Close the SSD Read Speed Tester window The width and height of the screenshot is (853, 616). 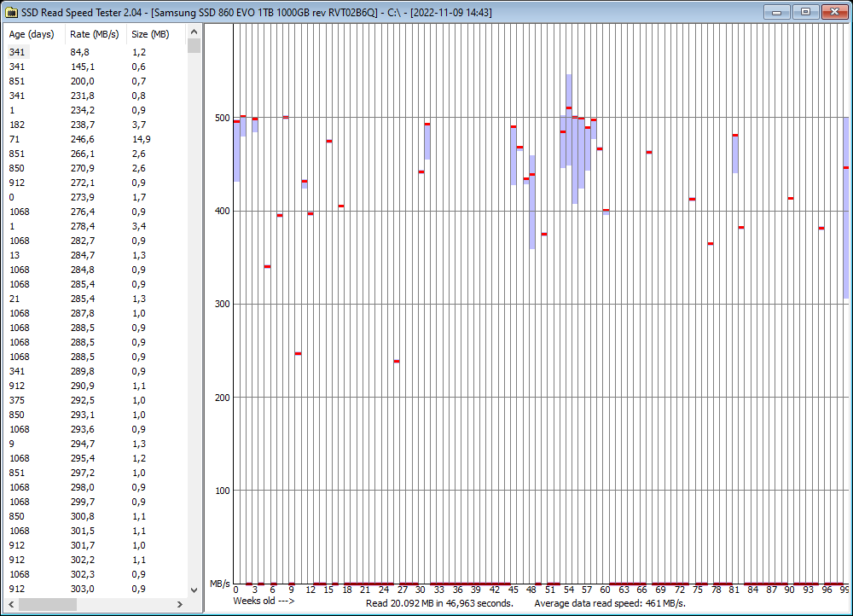pyautogui.click(x=834, y=12)
